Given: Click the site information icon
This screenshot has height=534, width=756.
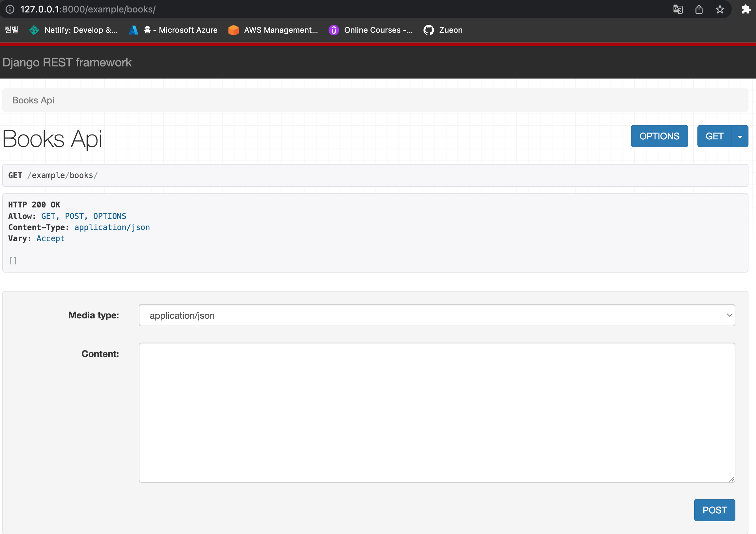Looking at the screenshot, I should pos(10,9).
